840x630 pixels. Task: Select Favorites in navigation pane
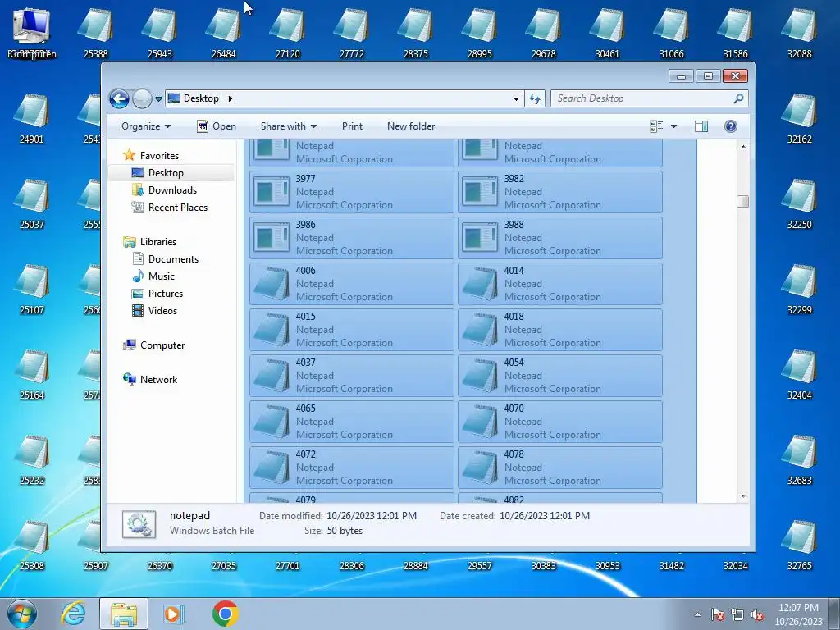[159, 155]
